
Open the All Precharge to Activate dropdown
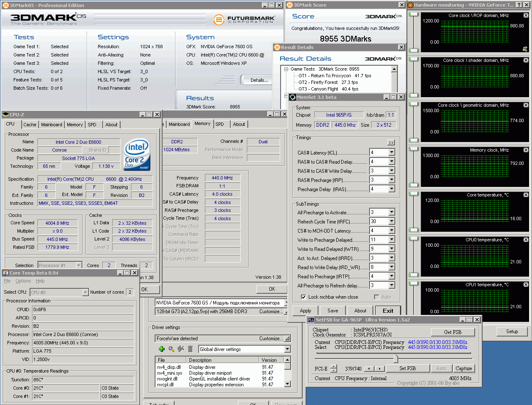click(x=392, y=212)
